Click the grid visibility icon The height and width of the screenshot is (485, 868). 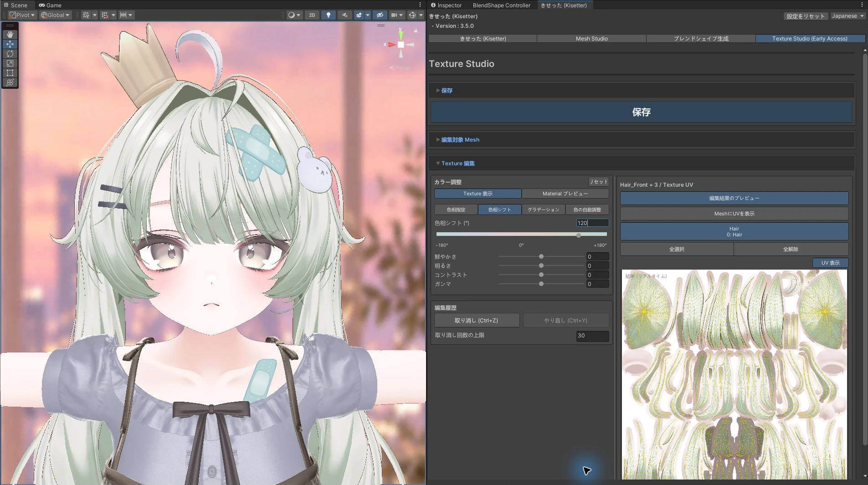click(x=86, y=15)
